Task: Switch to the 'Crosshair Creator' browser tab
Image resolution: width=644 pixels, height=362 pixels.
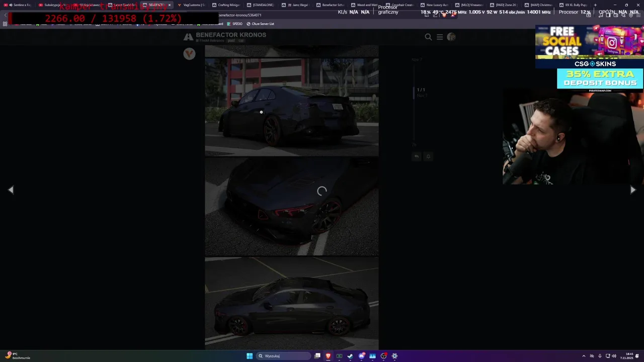Action: [401, 5]
